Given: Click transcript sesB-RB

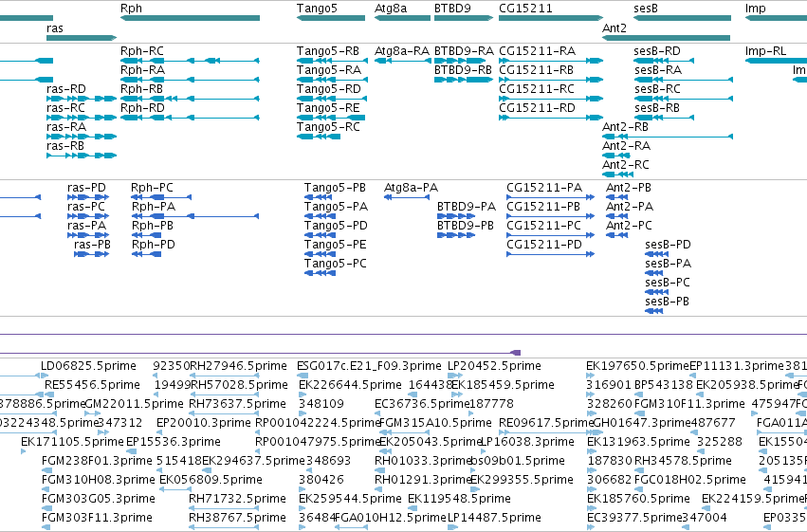Looking at the screenshot, I should point(664,118).
